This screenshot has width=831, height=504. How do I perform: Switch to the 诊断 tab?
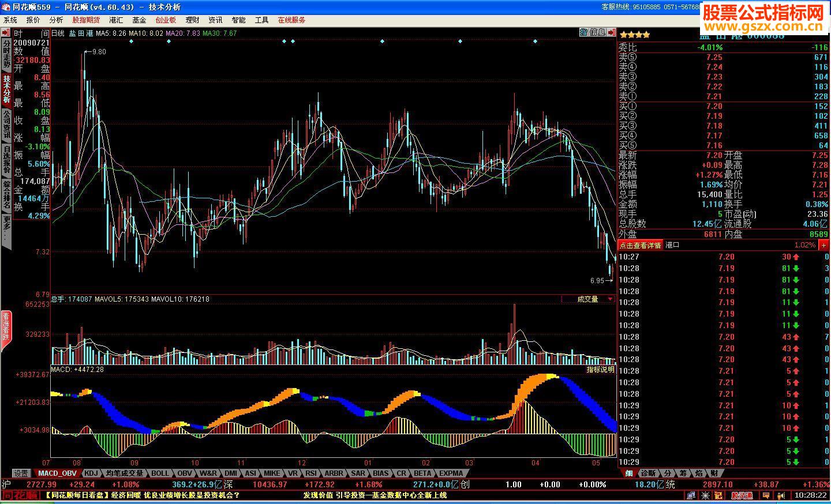pyautogui.click(x=648, y=473)
